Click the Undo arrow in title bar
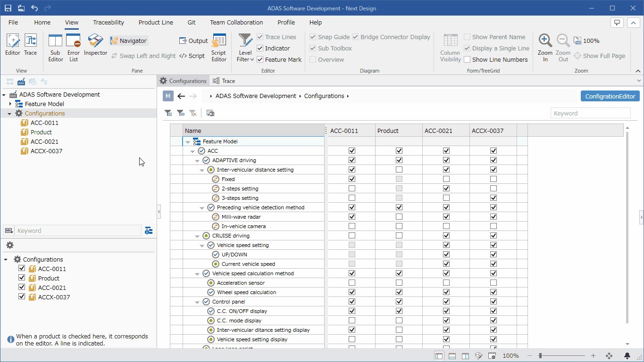The width and height of the screenshot is (644, 362). [34, 8]
